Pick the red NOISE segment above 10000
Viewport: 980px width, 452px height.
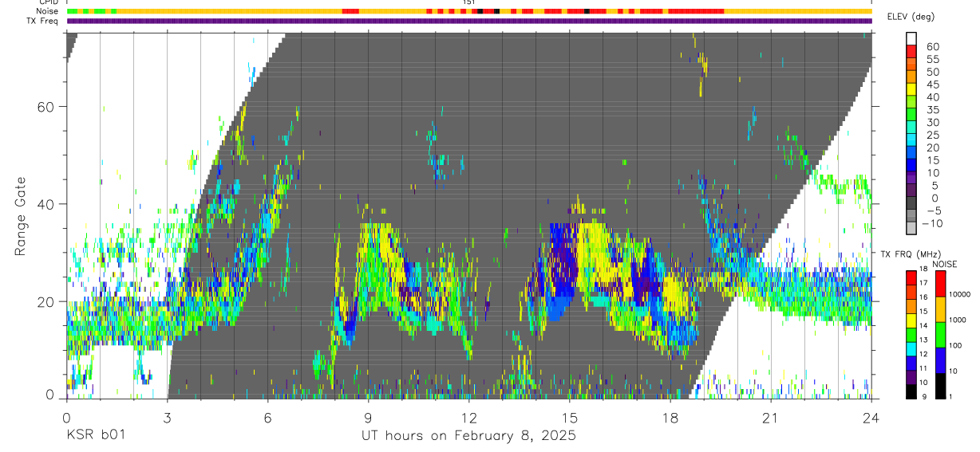pyautogui.click(x=939, y=283)
